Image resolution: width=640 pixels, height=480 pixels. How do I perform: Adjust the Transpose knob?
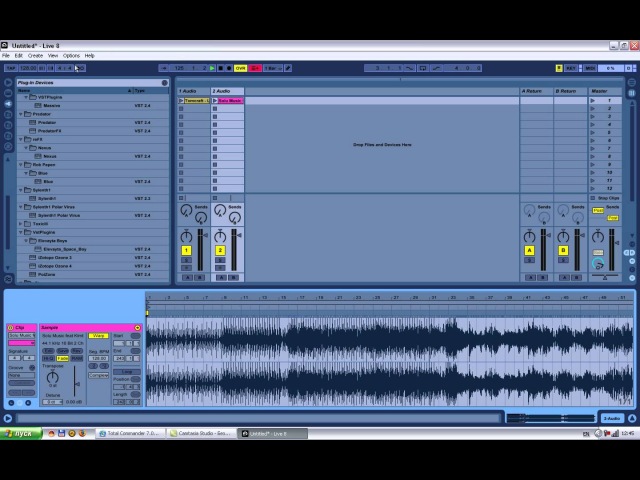tap(53, 377)
